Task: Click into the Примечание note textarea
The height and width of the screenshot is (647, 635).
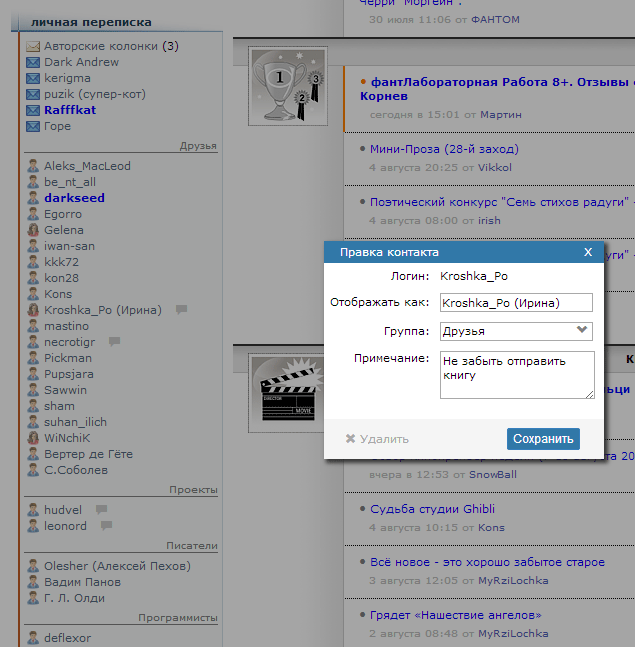Action: 516,374
